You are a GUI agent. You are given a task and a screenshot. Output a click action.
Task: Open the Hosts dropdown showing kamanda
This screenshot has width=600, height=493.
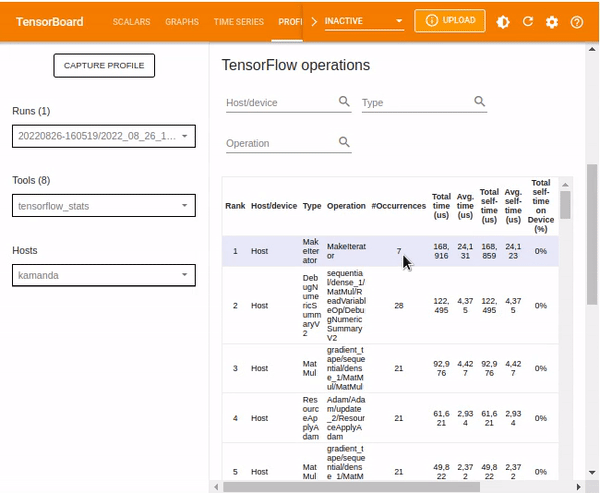coord(104,275)
